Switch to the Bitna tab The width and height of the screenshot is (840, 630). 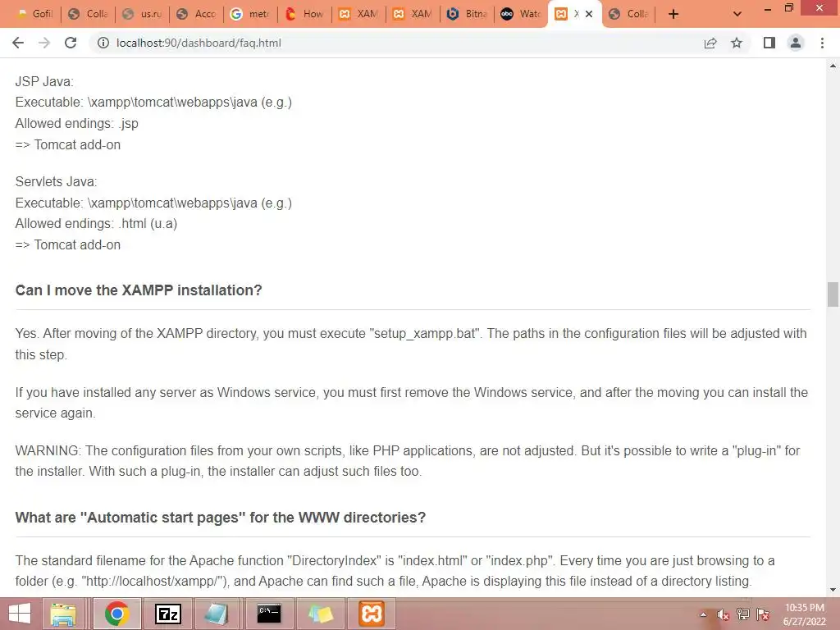(467, 14)
